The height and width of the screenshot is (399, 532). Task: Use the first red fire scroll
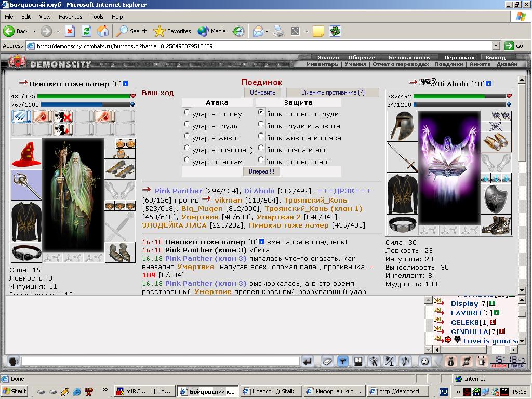[x=43, y=117]
